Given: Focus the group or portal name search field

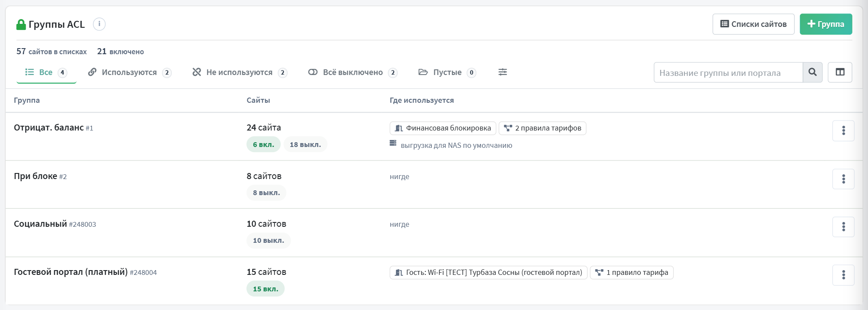Looking at the screenshot, I should coord(728,72).
